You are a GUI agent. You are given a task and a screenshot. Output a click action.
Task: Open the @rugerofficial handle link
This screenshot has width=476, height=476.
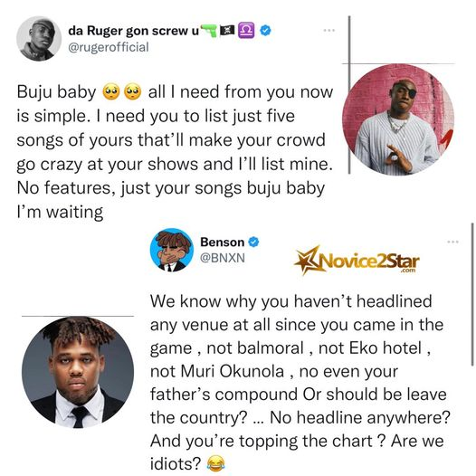click(109, 47)
